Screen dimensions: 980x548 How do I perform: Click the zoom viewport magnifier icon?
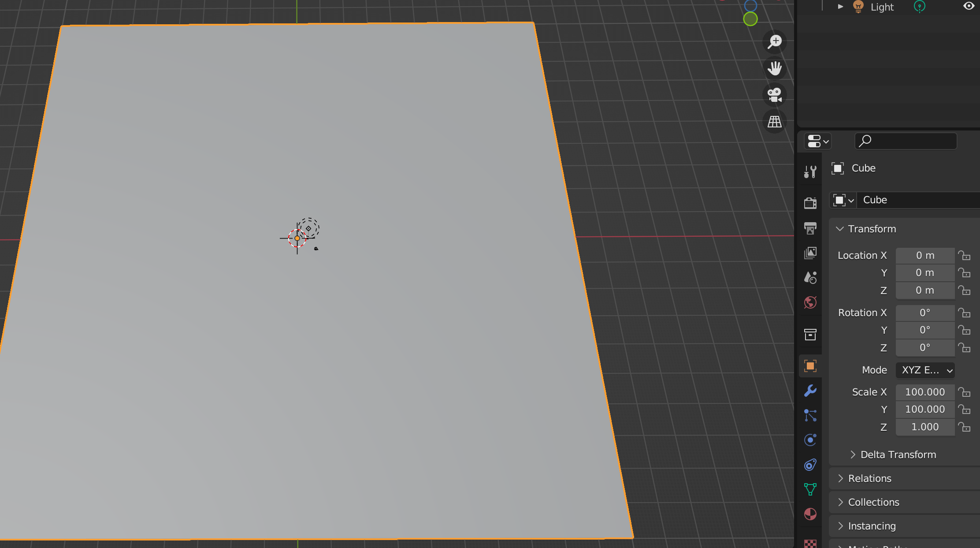tap(774, 42)
